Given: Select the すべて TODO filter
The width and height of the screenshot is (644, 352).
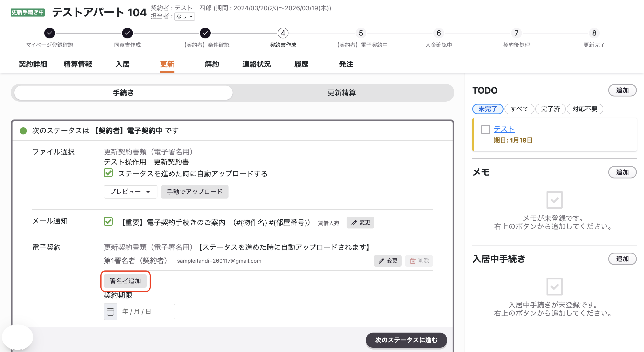Looking at the screenshot, I should point(519,109).
